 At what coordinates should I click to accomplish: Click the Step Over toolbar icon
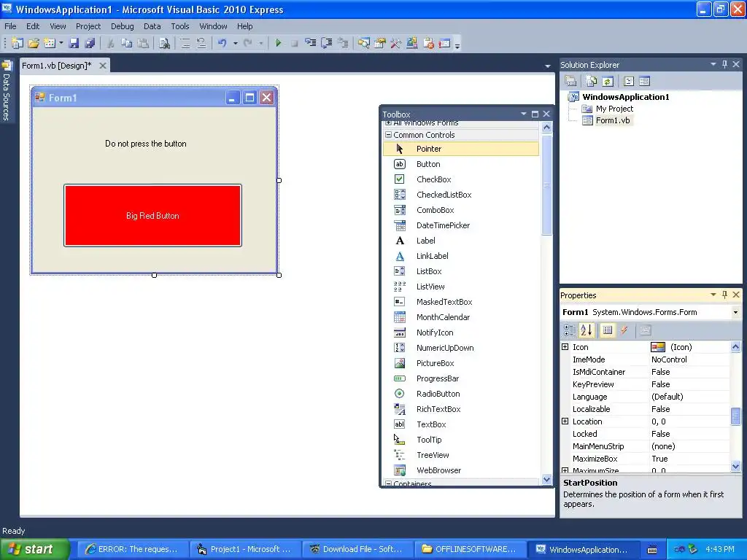(x=327, y=43)
